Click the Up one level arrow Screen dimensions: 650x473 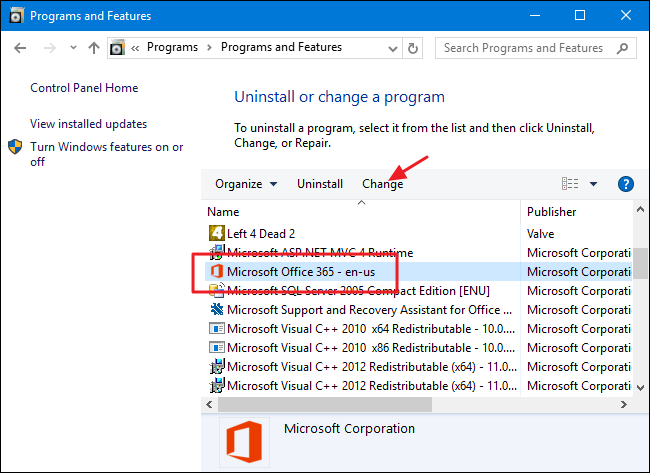[x=94, y=48]
